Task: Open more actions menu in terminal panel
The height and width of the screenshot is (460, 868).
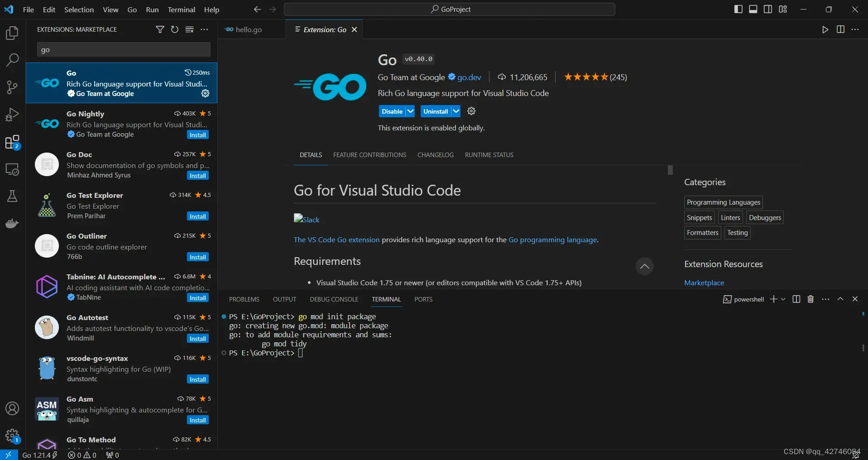Action: pyautogui.click(x=826, y=299)
